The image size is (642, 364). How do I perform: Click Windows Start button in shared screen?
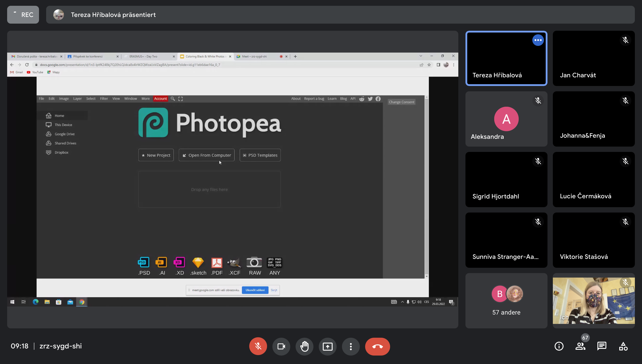point(12,302)
